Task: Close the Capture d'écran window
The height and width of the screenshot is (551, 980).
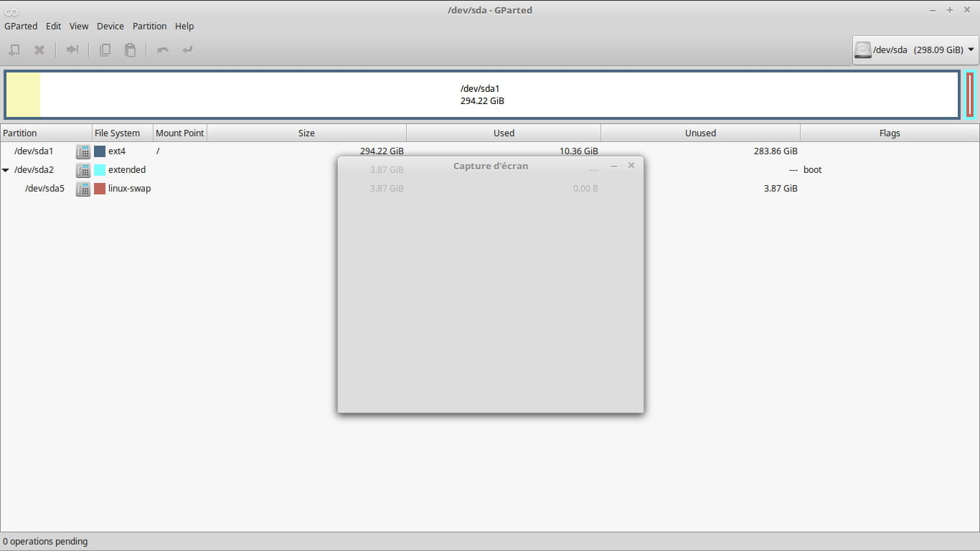Action: click(x=631, y=166)
